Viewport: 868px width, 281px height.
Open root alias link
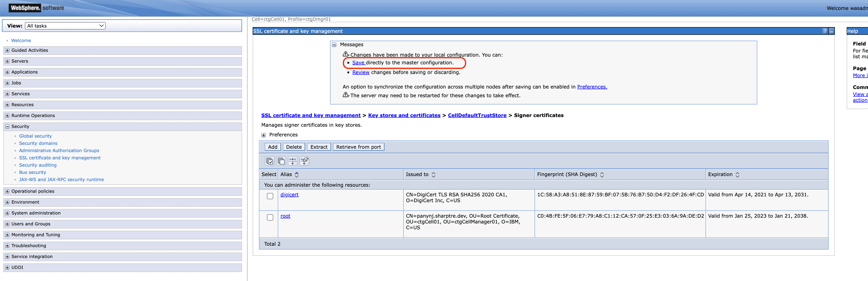285,216
